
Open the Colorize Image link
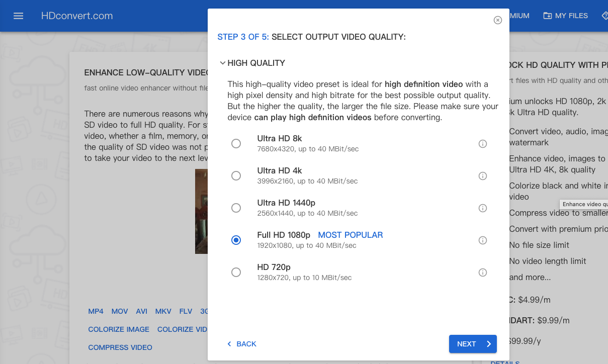119,329
